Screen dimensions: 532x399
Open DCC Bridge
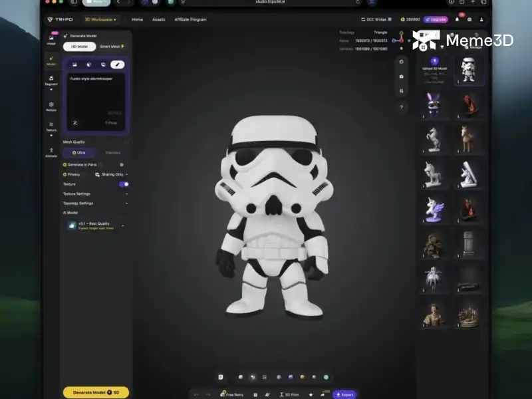click(376, 19)
